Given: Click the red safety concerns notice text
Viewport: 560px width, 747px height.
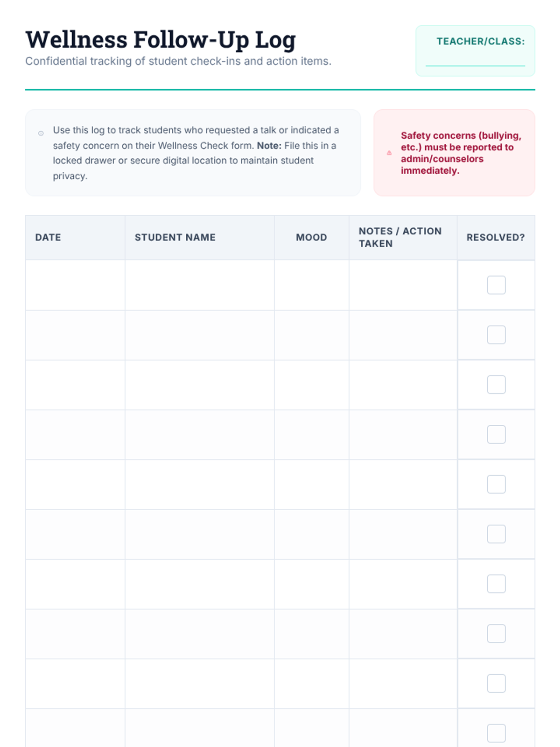Looking at the screenshot, I should click(461, 153).
